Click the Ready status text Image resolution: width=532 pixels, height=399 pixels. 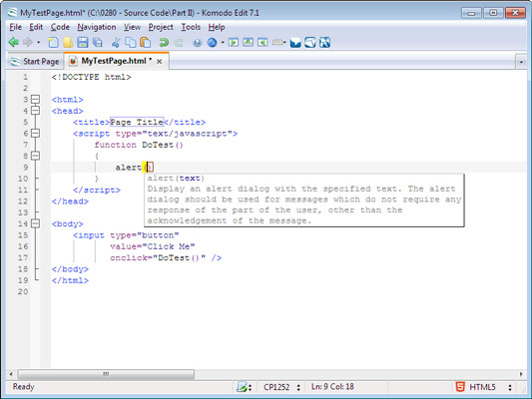[x=23, y=387]
